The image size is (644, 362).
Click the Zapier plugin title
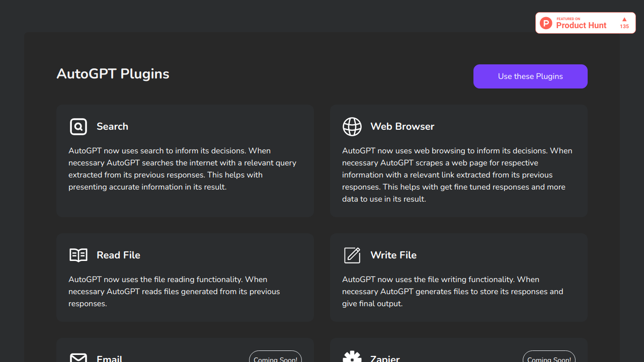385,358
